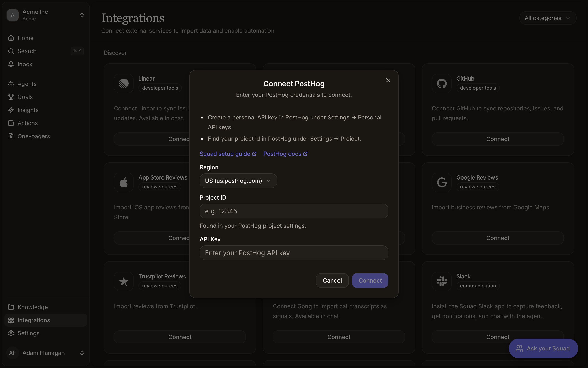Screen dimensions: 588x368
Task: Click the API Key input field
Action: click(x=294, y=253)
